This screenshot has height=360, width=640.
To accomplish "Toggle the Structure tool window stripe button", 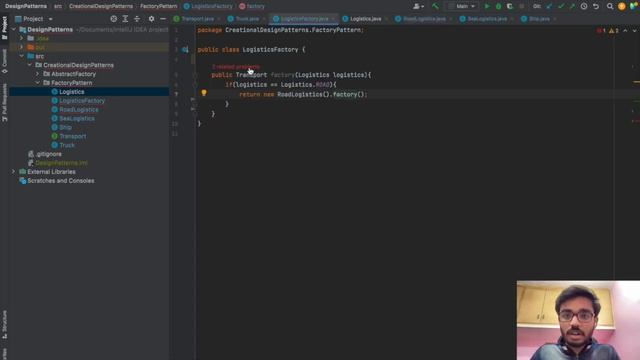I will tap(4, 325).
